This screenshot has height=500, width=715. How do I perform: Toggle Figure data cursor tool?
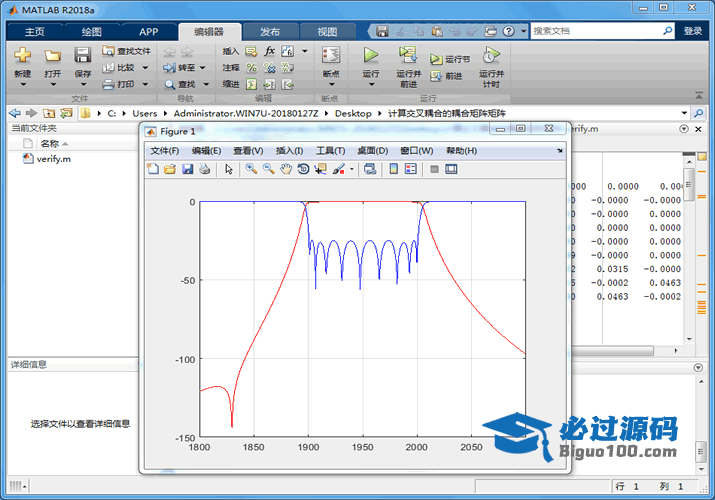coord(321,169)
